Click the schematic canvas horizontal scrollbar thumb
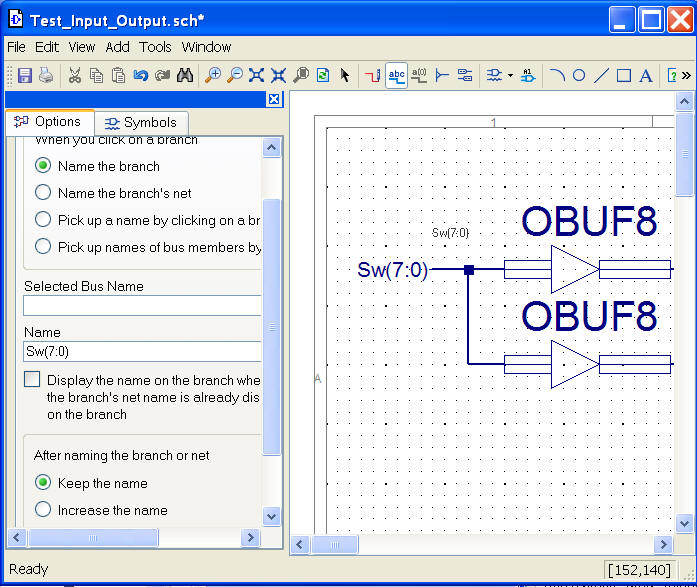This screenshot has height=587, width=697. [x=335, y=545]
